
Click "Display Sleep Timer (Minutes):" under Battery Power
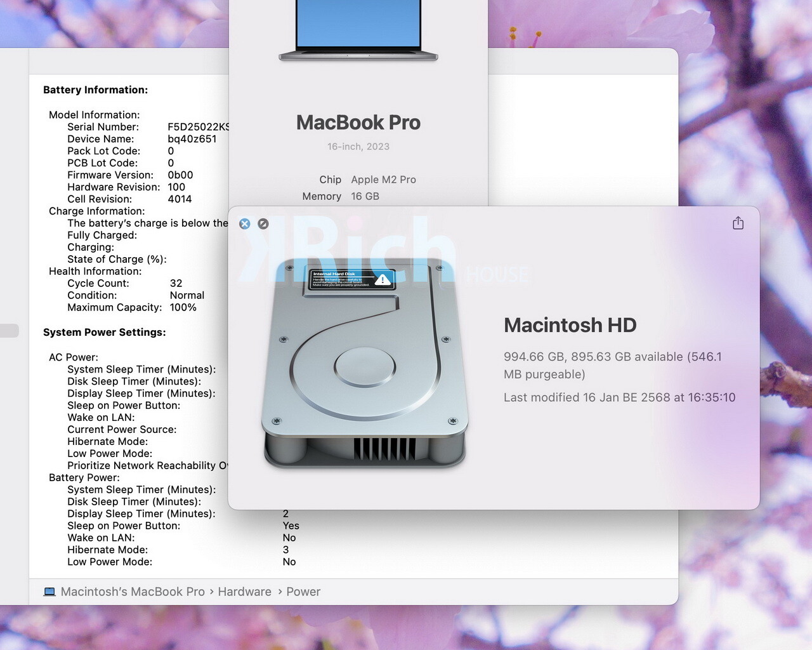point(141,514)
